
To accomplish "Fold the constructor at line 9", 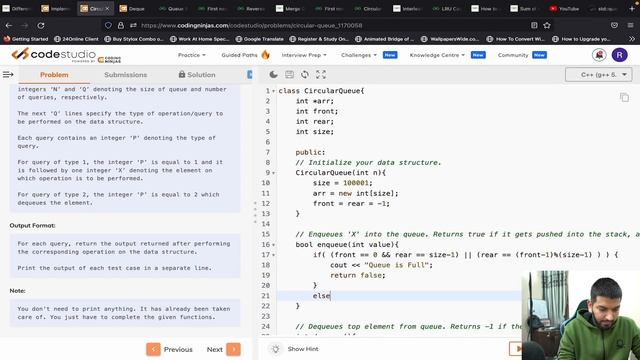I will [273, 173].
